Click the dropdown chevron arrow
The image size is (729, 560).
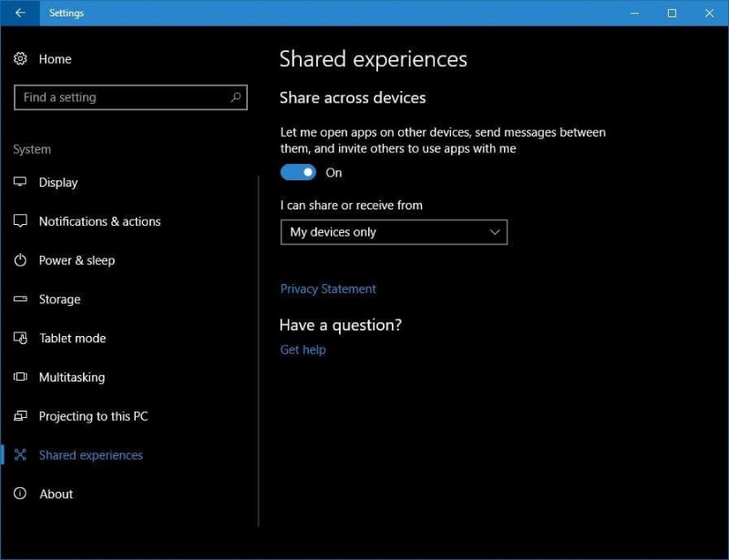point(495,232)
